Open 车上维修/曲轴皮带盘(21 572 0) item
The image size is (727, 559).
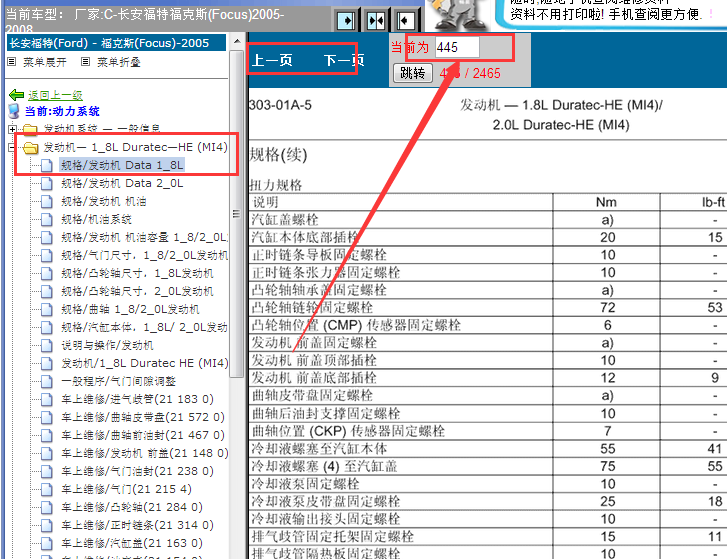[143, 418]
